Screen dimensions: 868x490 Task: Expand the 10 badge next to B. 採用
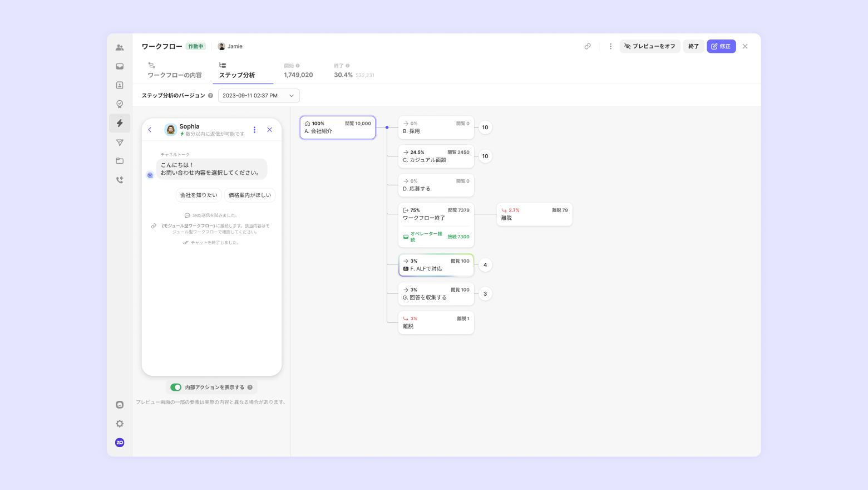click(485, 128)
